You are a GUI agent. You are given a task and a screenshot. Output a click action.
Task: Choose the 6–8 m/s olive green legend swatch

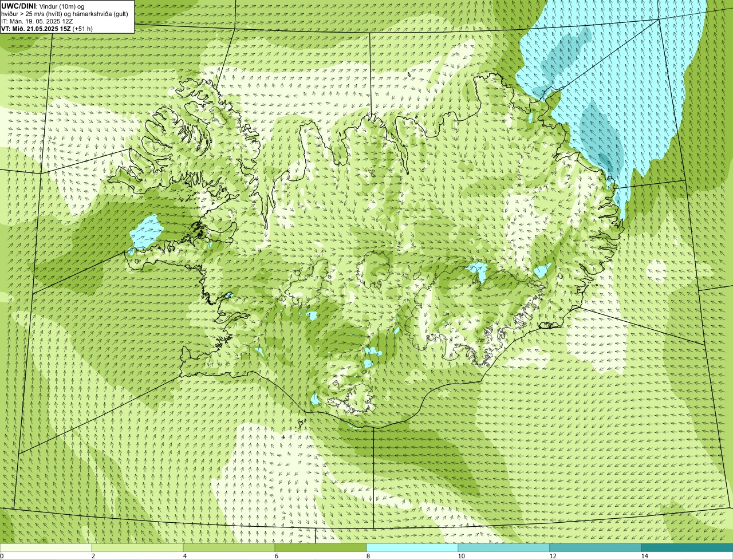coord(321,547)
